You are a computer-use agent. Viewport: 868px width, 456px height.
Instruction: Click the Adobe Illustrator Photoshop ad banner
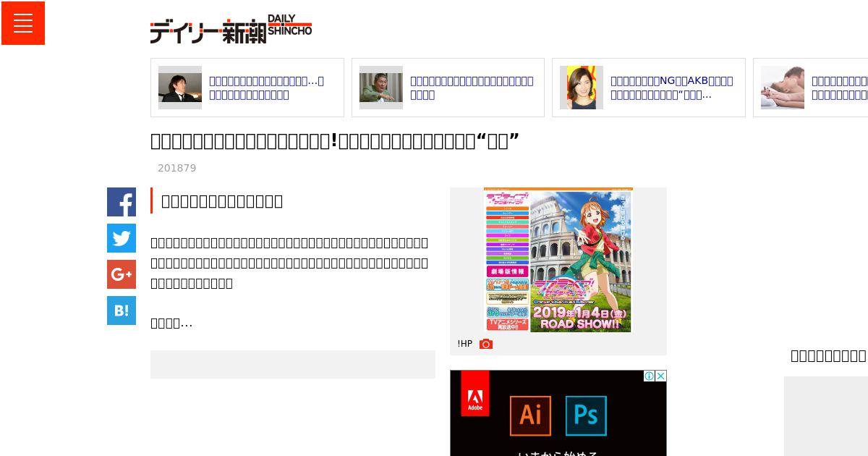558,413
